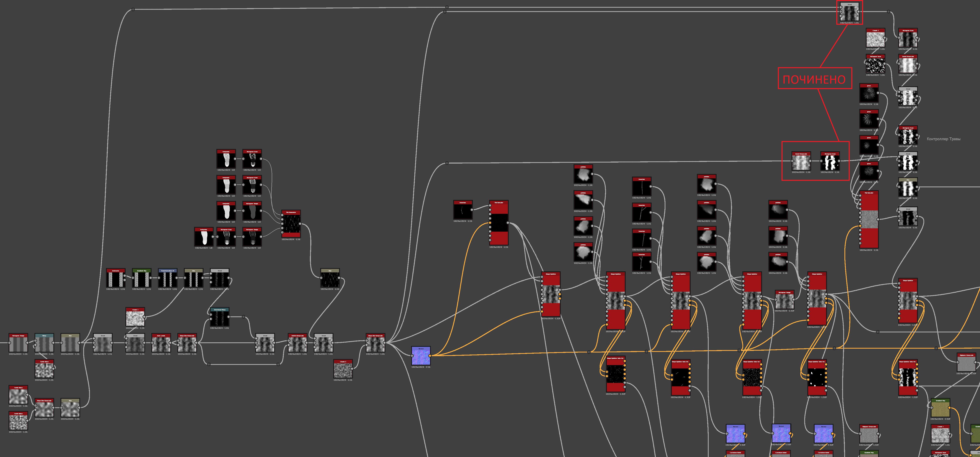This screenshot has width=980, height=457.
Task: Select the Transformation 2D node
Action: (x=167, y=279)
